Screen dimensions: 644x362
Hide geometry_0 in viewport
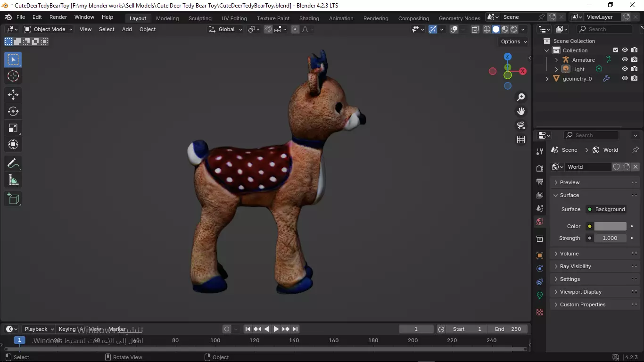point(625,79)
